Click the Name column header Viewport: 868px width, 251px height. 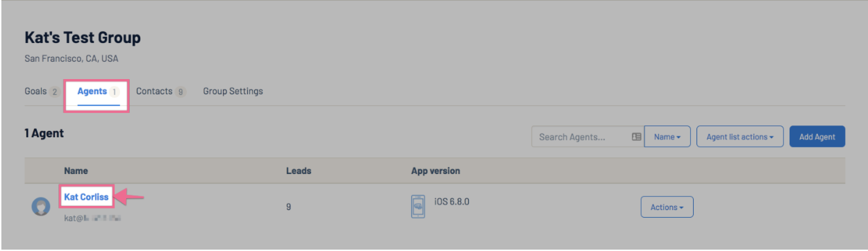(76, 171)
